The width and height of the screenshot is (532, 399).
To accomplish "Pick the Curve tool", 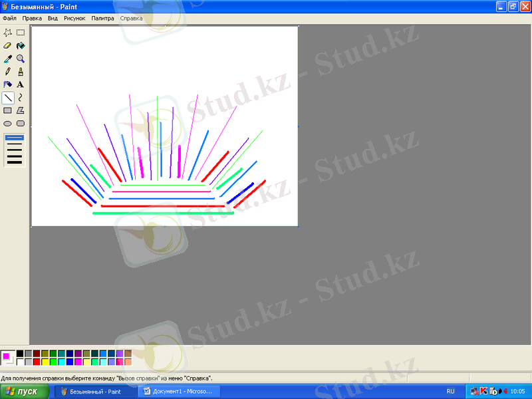I will [x=21, y=98].
